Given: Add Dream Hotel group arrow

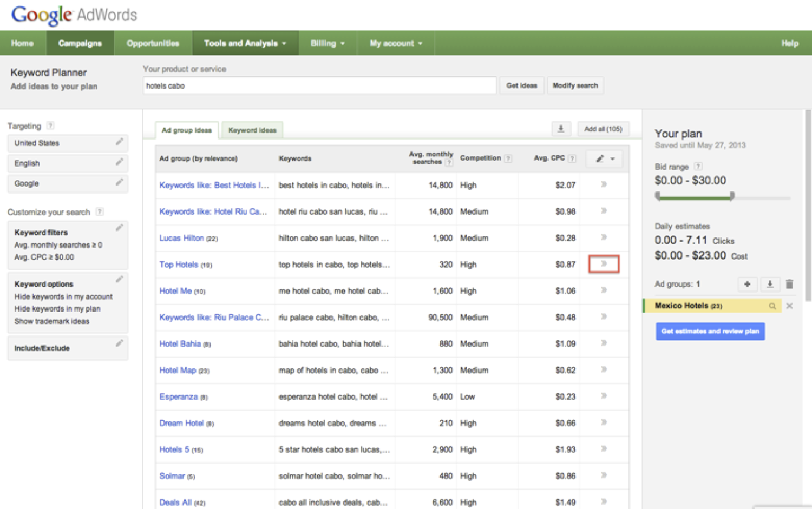Looking at the screenshot, I should point(604,422).
